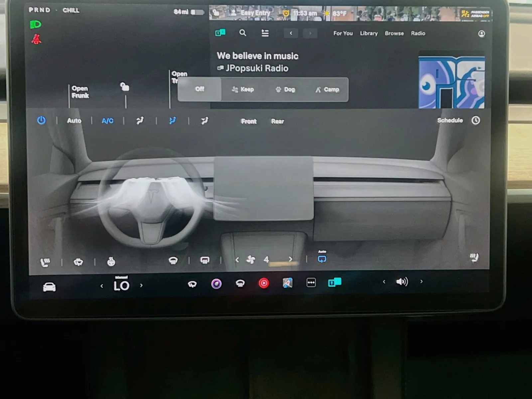Toggle front windshield defrost in climate row
The width and height of the screenshot is (532, 399).
point(173,261)
